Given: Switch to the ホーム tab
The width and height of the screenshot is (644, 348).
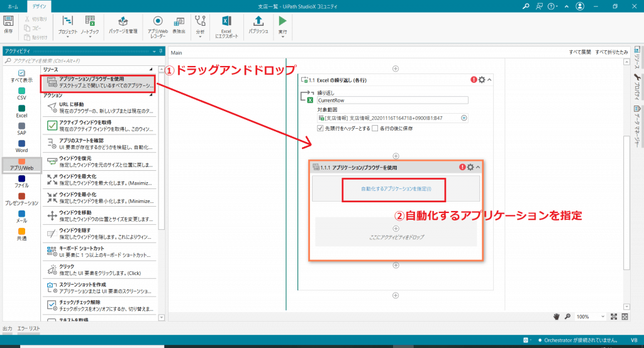Looking at the screenshot, I should tap(13, 6).
